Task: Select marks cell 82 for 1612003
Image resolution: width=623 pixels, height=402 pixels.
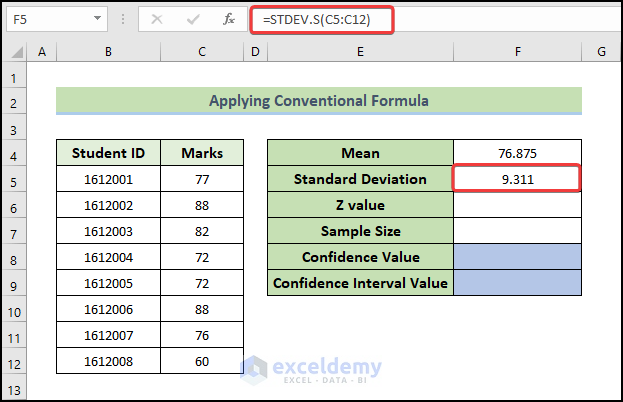Action: pyautogui.click(x=202, y=231)
